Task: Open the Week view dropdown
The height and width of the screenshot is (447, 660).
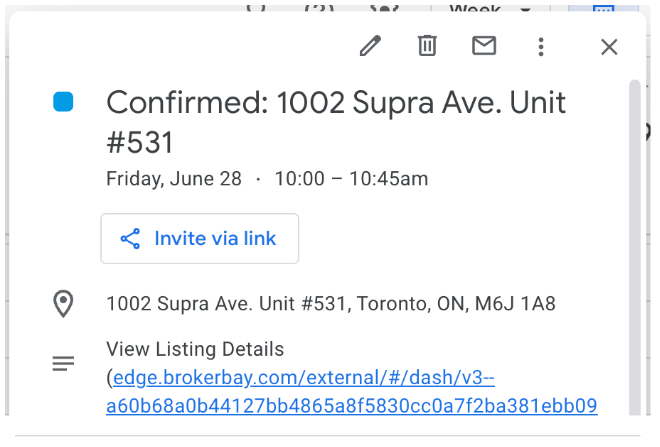Action: (x=490, y=8)
